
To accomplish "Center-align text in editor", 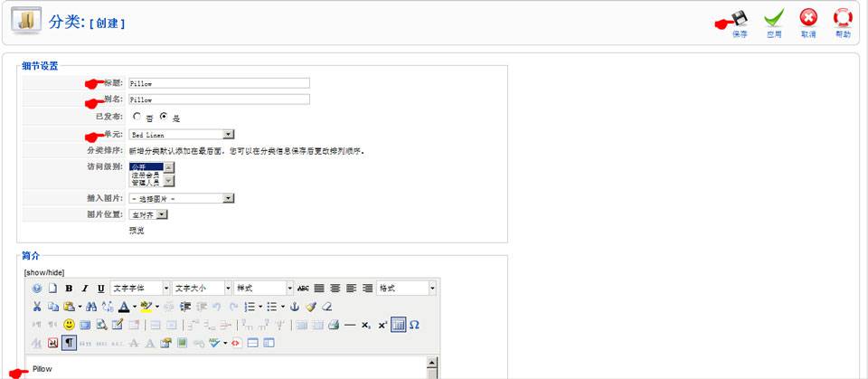I will [335, 289].
